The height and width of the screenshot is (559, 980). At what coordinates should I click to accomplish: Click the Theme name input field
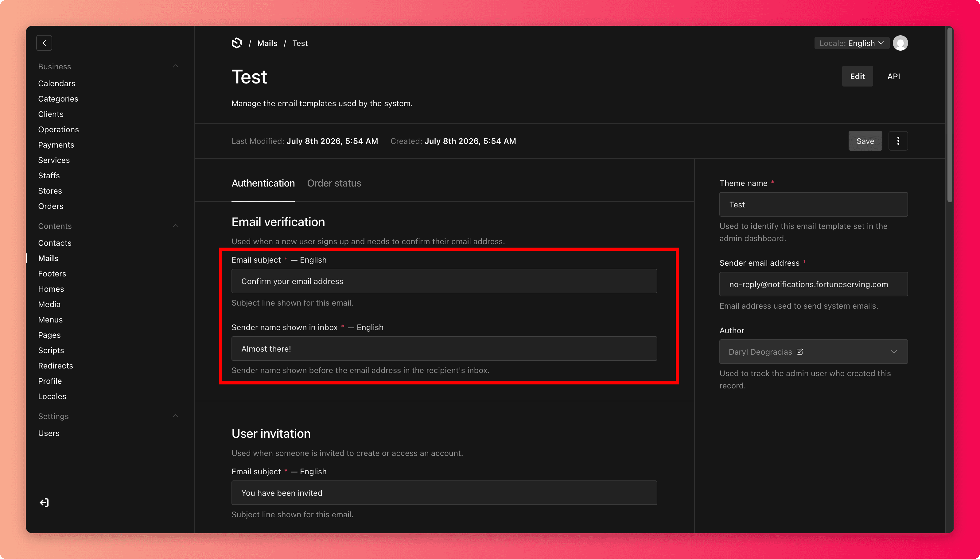[x=813, y=204]
